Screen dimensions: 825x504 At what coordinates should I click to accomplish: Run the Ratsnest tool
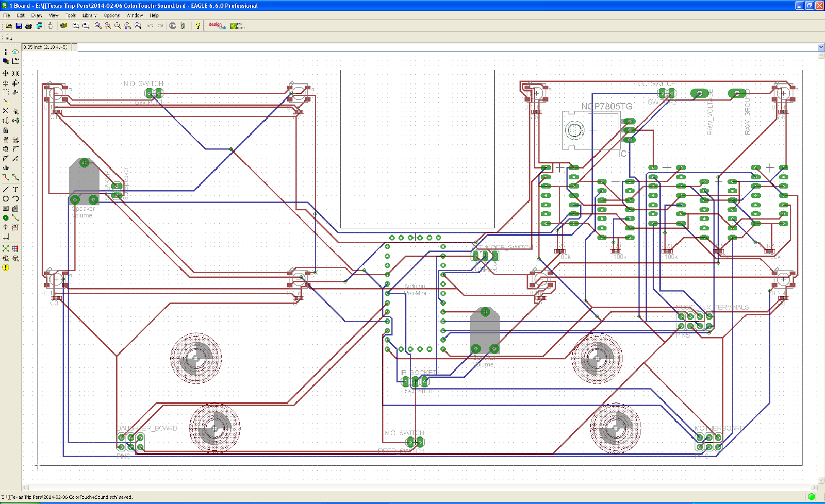tap(6, 248)
